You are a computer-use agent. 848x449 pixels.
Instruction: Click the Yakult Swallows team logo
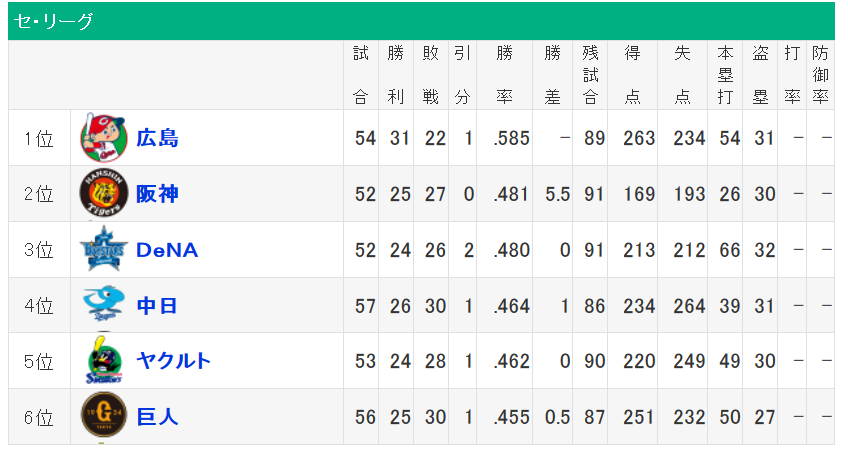pyautogui.click(x=104, y=361)
